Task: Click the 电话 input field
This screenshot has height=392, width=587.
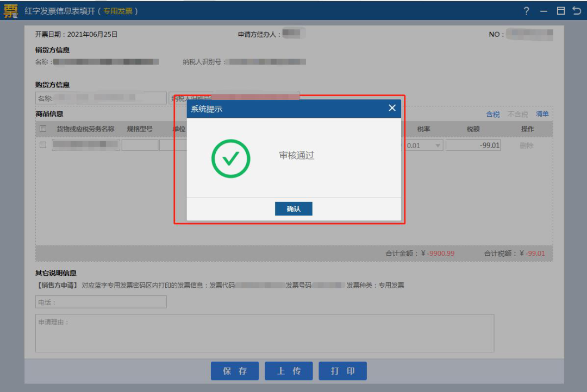Action: [x=101, y=302]
